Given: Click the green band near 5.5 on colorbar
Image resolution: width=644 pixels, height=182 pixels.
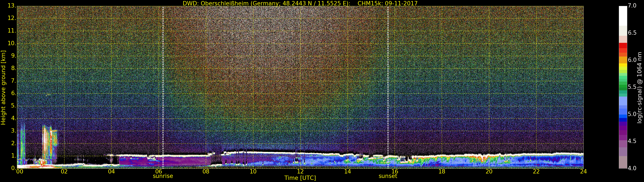Looking at the screenshot, I should point(623,87).
